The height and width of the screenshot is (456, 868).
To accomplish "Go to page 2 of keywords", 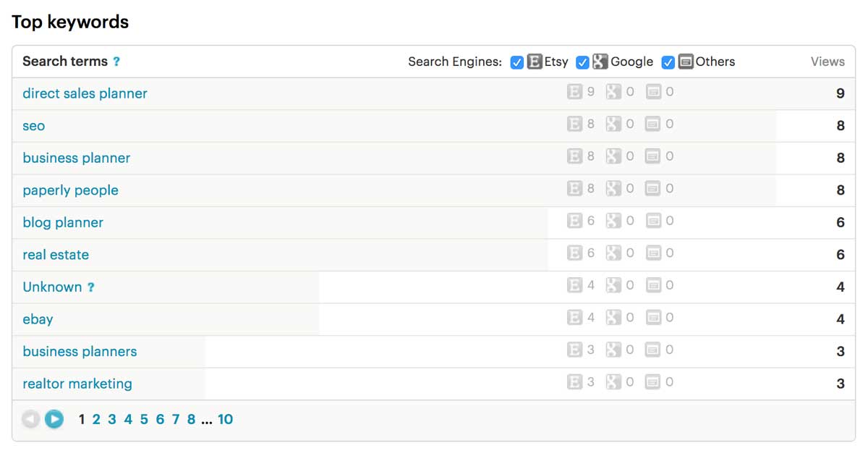I will [x=96, y=419].
